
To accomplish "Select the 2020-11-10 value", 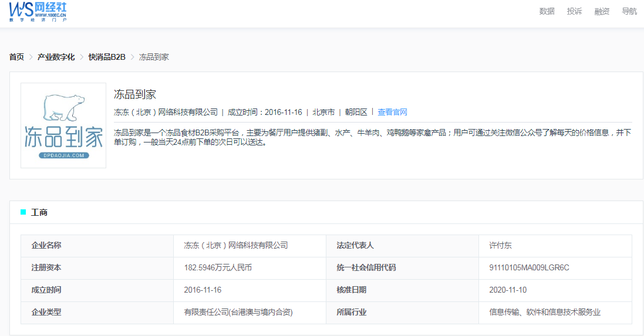I will point(508,290).
